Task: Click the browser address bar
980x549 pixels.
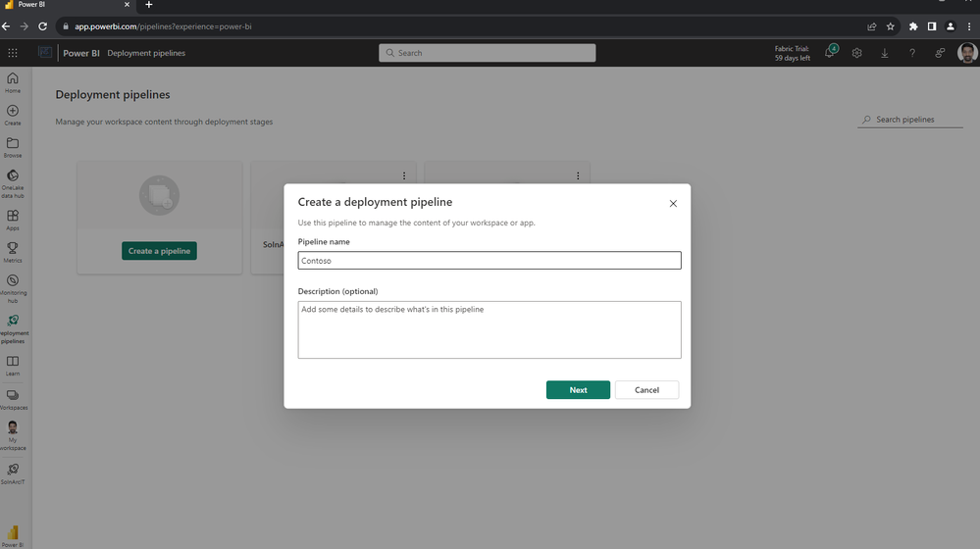Action: [462, 26]
